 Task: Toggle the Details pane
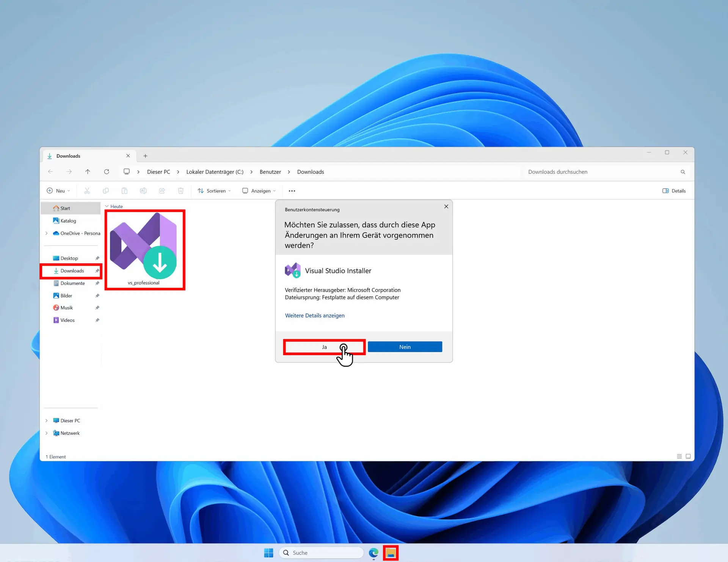[x=674, y=191]
